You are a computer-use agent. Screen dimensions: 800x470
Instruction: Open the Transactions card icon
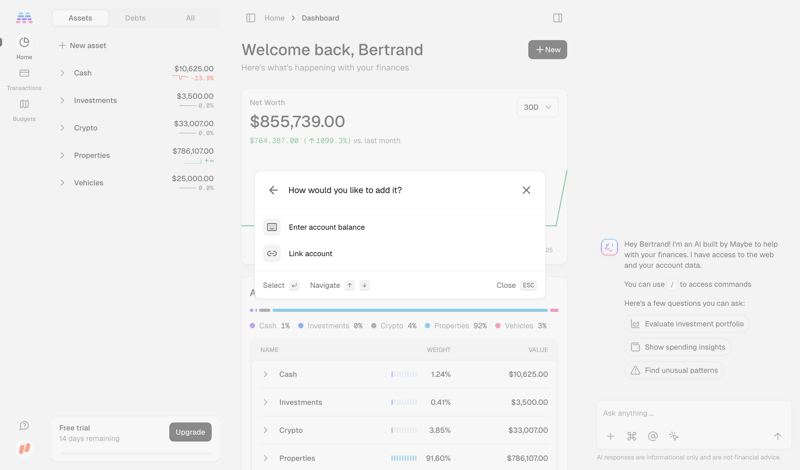[24, 73]
